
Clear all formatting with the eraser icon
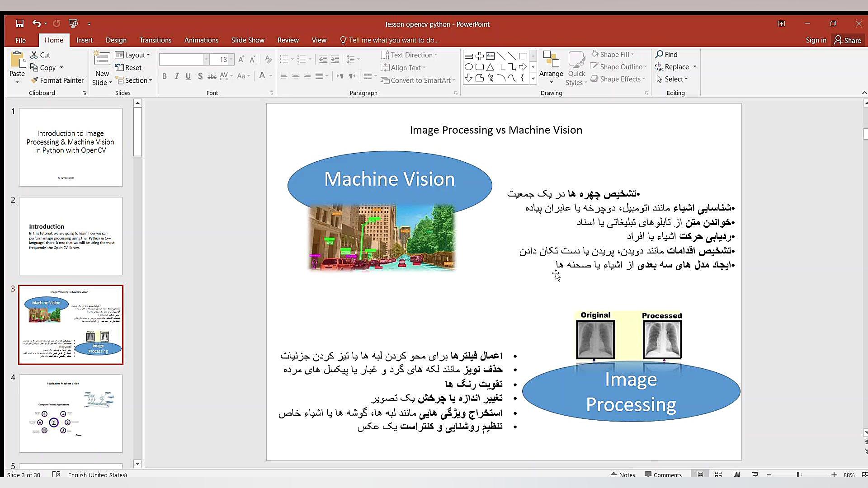[269, 59]
